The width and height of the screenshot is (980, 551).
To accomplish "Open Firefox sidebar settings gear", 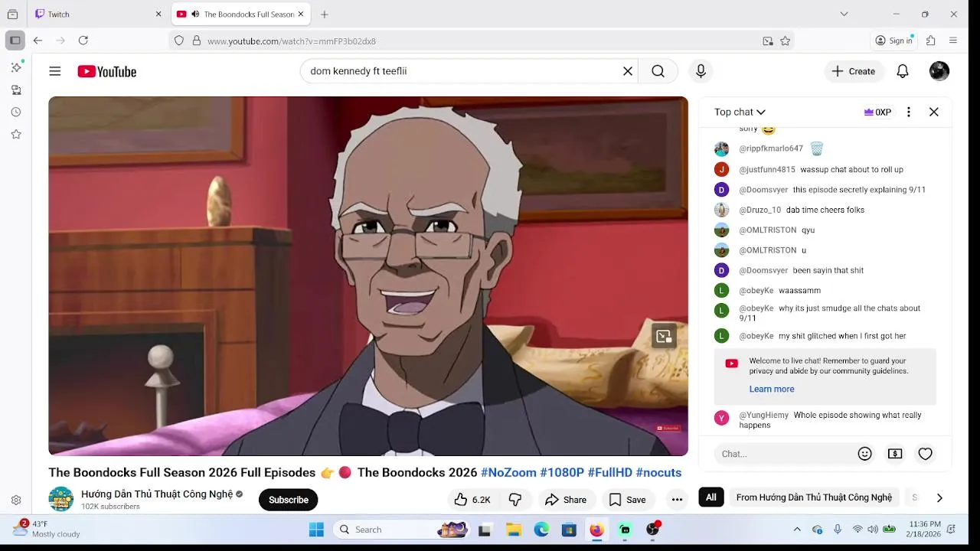I will pyautogui.click(x=16, y=500).
